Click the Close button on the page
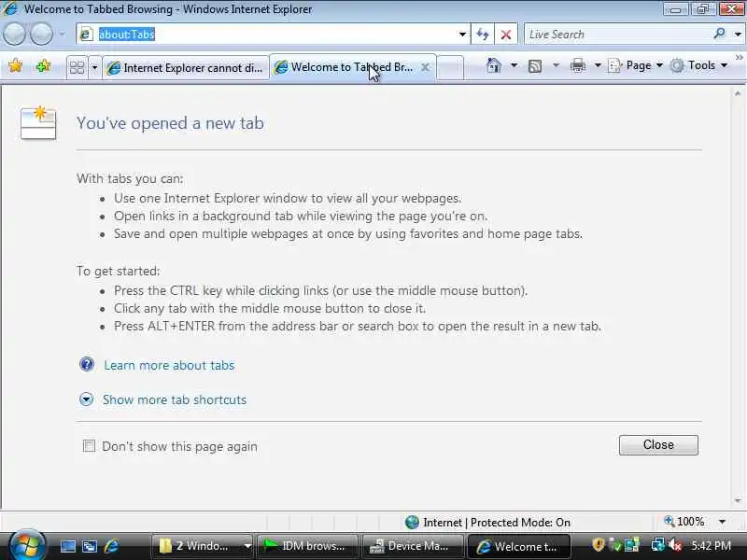 point(658,445)
